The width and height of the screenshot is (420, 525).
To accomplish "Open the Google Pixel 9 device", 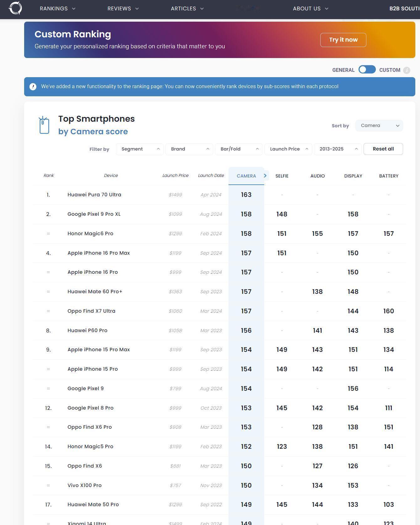I will coord(86,388).
